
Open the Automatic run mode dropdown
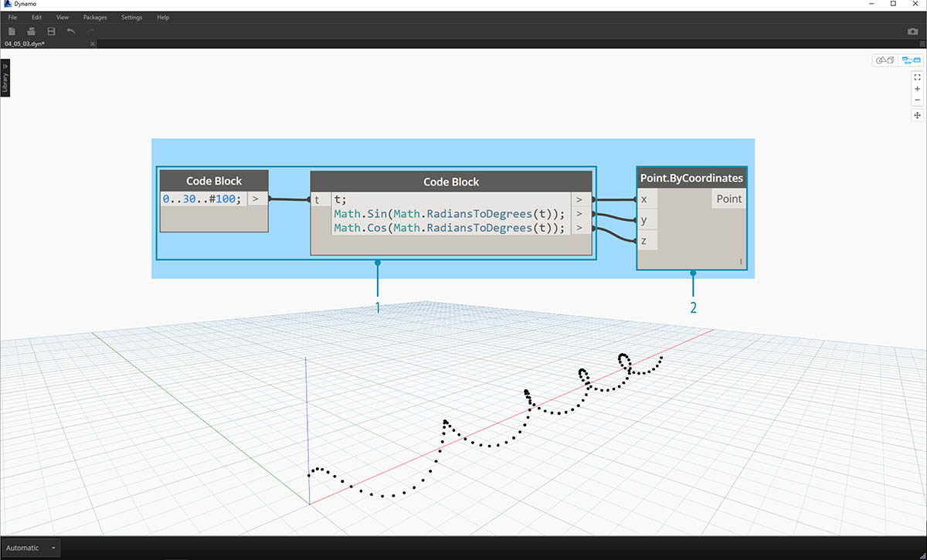(x=31, y=548)
